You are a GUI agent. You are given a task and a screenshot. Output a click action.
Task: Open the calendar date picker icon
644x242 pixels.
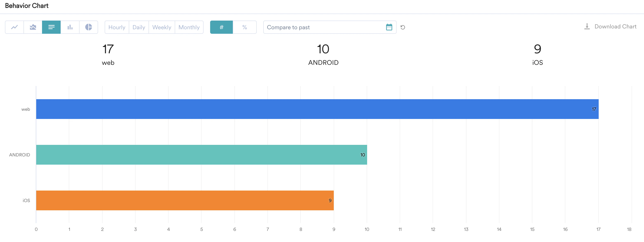pos(389,27)
